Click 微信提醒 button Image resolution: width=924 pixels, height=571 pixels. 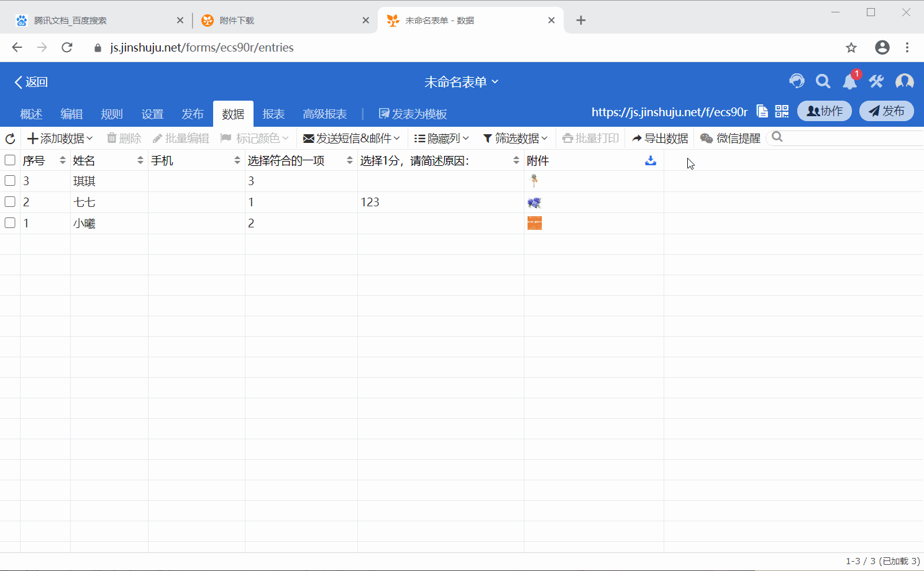[x=730, y=139]
